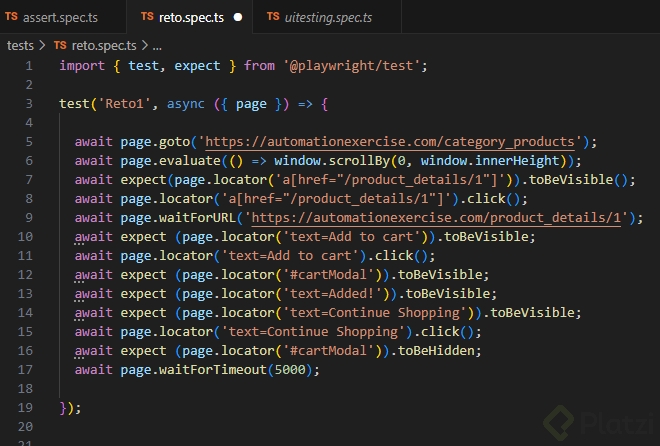Image resolution: width=660 pixels, height=446 pixels.
Task: Open the product_details/1 URL link on line 9
Action: coord(436,218)
